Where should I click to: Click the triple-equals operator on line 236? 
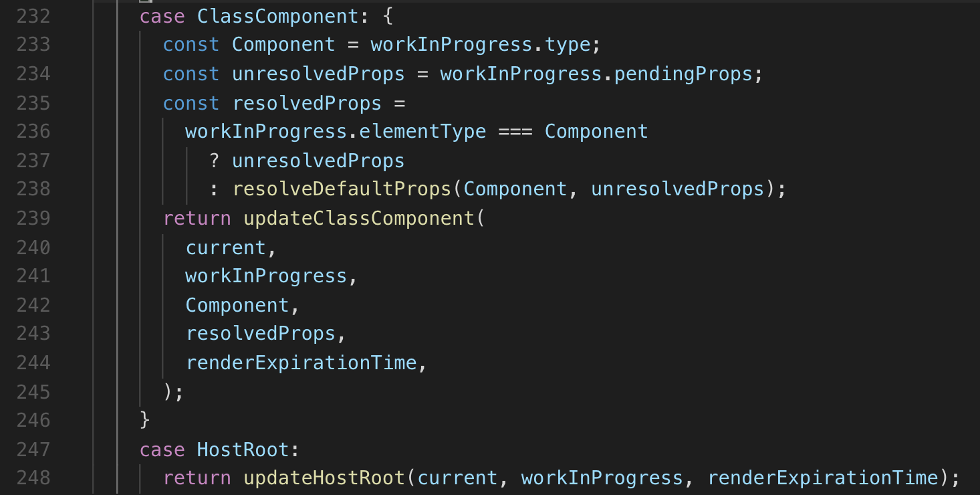click(515, 131)
